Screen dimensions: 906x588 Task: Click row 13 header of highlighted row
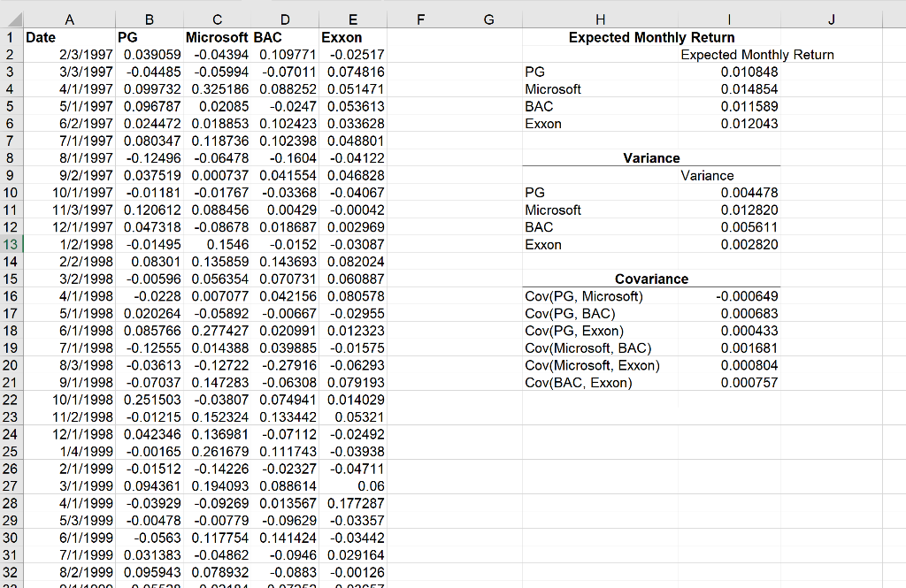(x=10, y=244)
